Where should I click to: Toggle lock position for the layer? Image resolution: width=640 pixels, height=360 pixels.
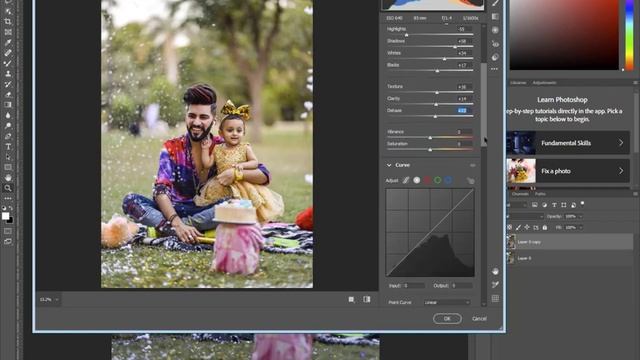tap(527, 227)
